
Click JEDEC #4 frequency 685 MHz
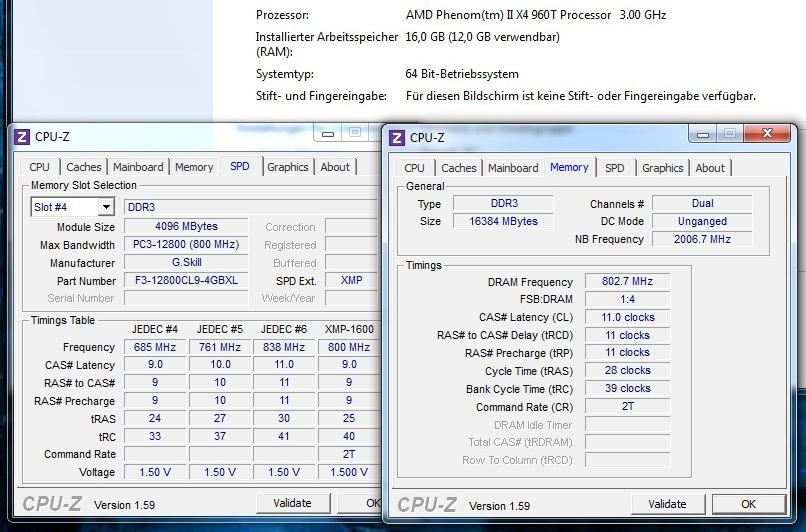[x=155, y=347]
